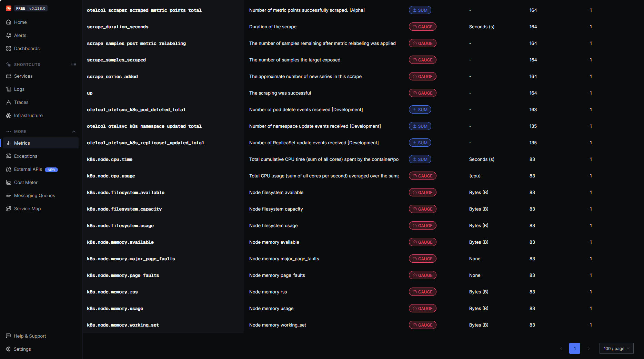Open the shortcuts list icon next to SHORTCUTS
644x359 pixels.
point(74,65)
